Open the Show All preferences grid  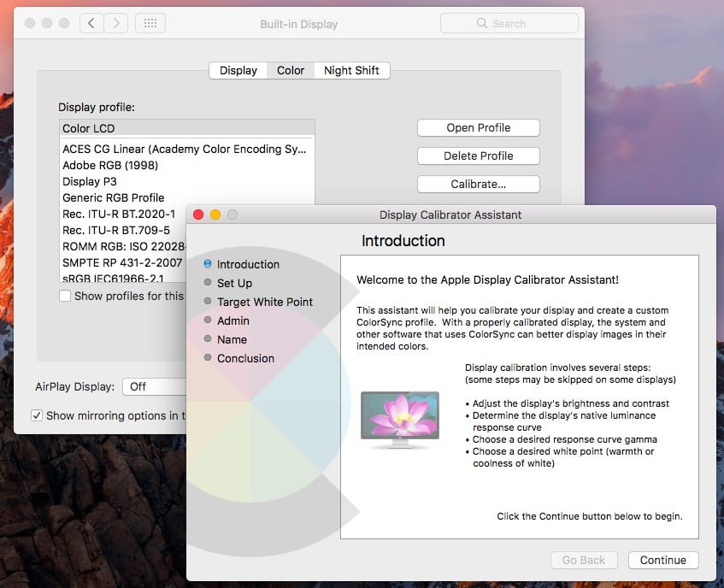150,23
